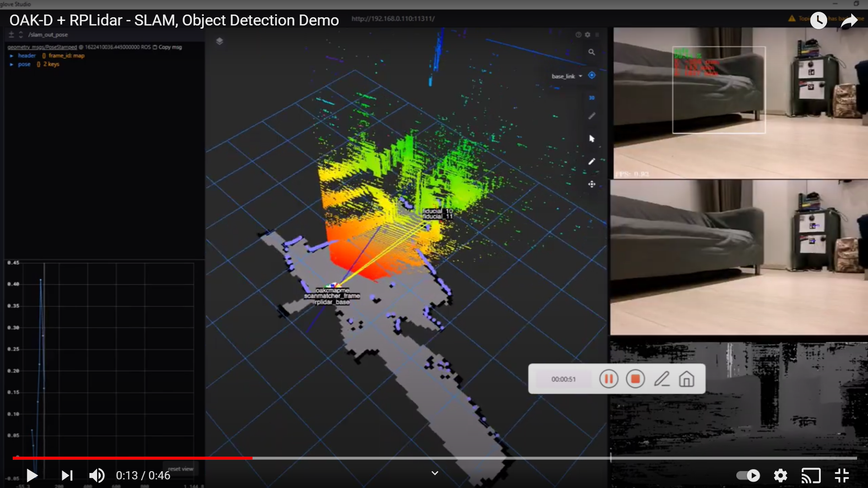
Task: Open the 3D panel drag-handle menu
Action: coord(597,35)
